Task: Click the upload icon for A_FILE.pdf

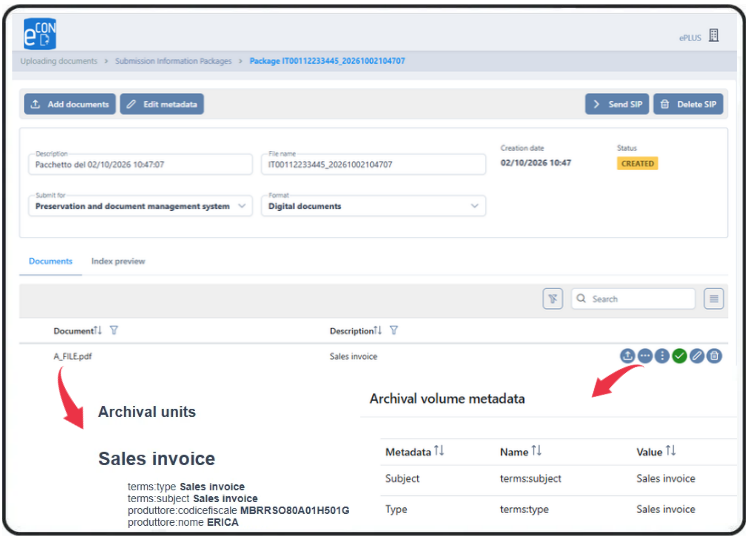Action: click(x=627, y=356)
